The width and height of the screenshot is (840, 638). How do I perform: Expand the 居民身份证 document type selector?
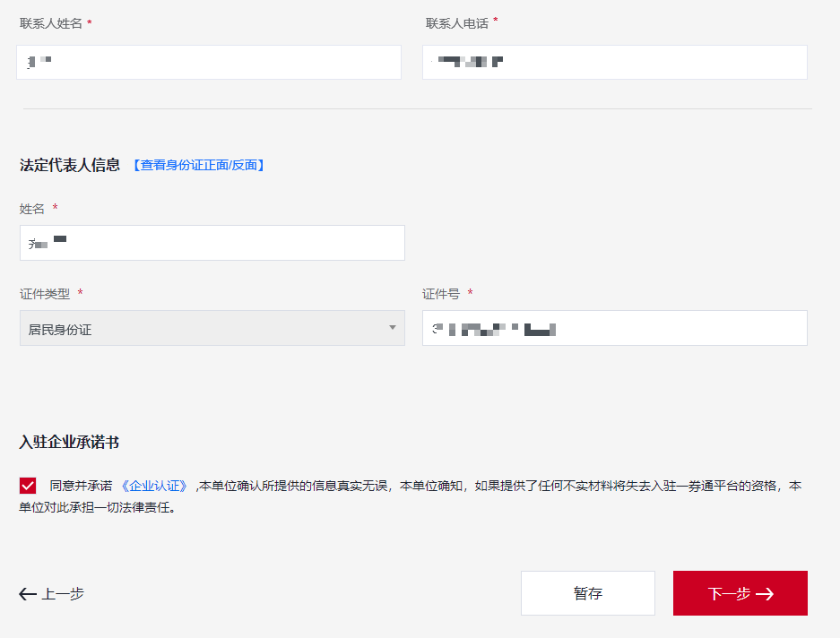tap(212, 328)
